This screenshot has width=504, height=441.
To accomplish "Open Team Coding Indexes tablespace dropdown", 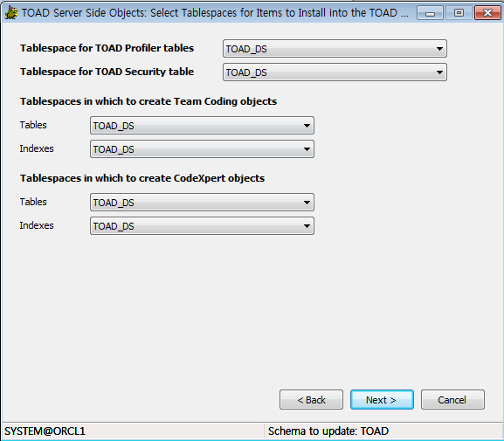I will (202, 149).
